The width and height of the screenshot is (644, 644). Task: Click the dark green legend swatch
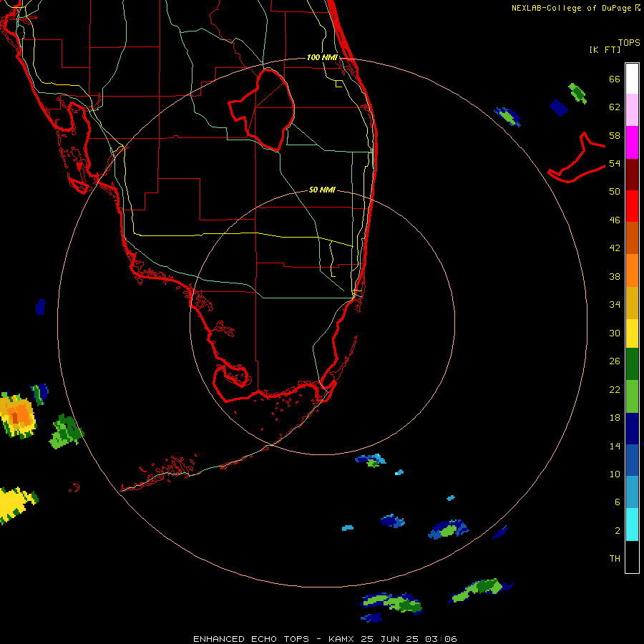point(632,364)
